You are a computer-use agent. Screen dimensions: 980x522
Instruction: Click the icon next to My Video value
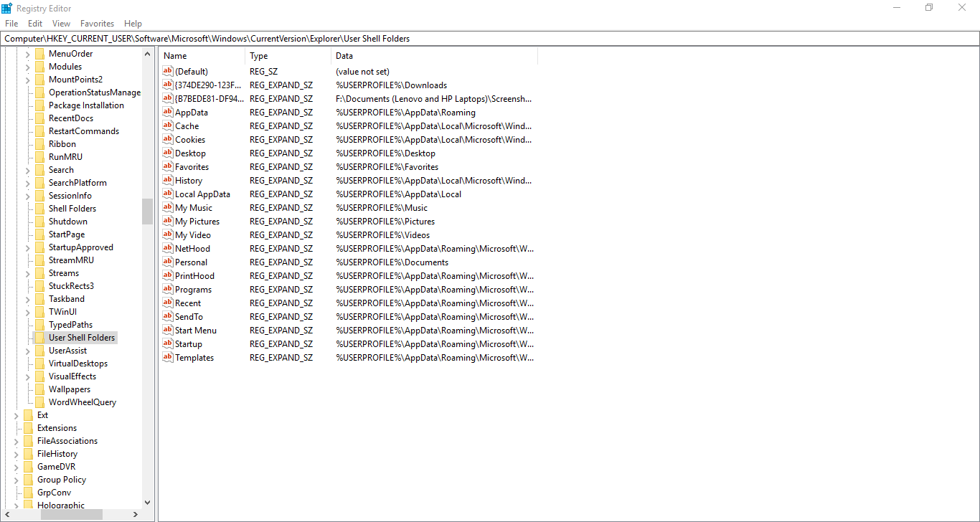point(168,234)
